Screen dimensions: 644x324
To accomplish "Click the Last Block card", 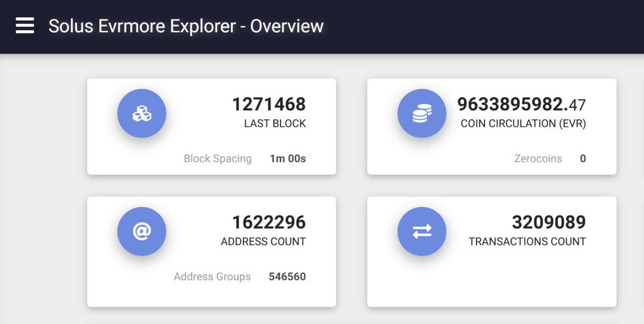I will tap(211, 126).
